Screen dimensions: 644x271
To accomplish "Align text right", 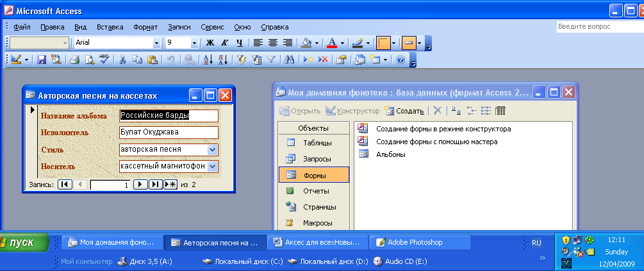I will pos(288,43).
